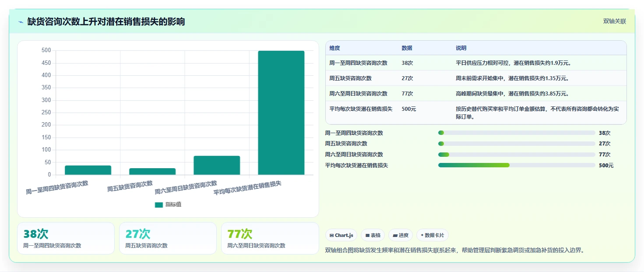Click description mentioning 1.35万元
644x272 pixels.
pos(512,78)
